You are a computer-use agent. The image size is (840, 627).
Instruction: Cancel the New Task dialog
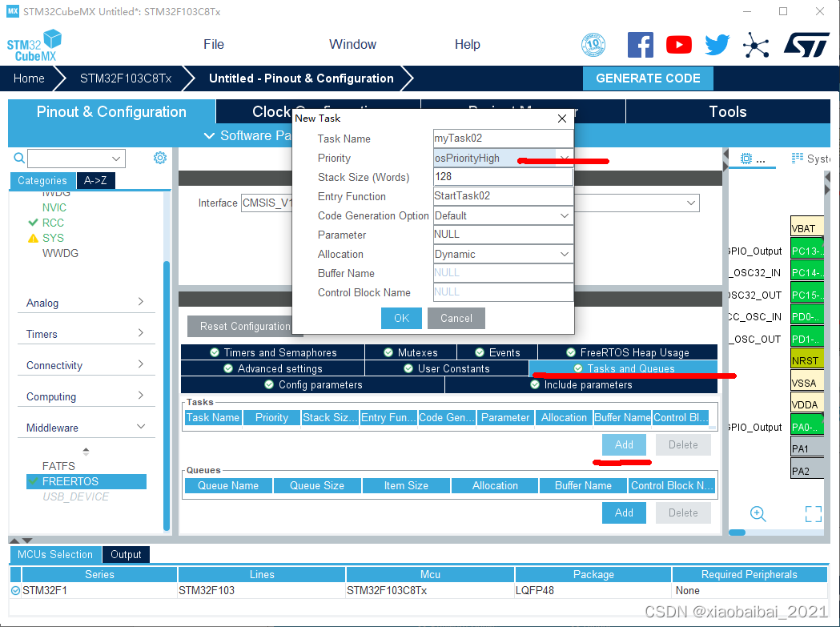click(456, 318)
